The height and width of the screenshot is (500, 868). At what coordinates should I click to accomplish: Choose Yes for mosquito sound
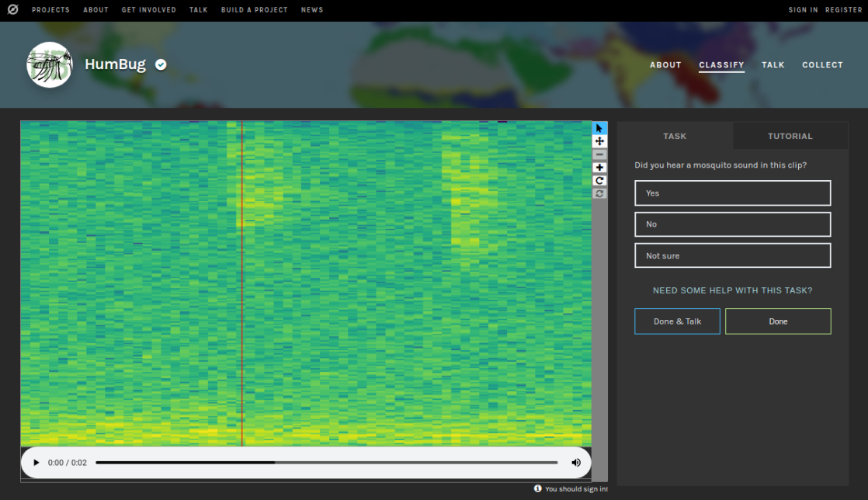pos(732,193)
